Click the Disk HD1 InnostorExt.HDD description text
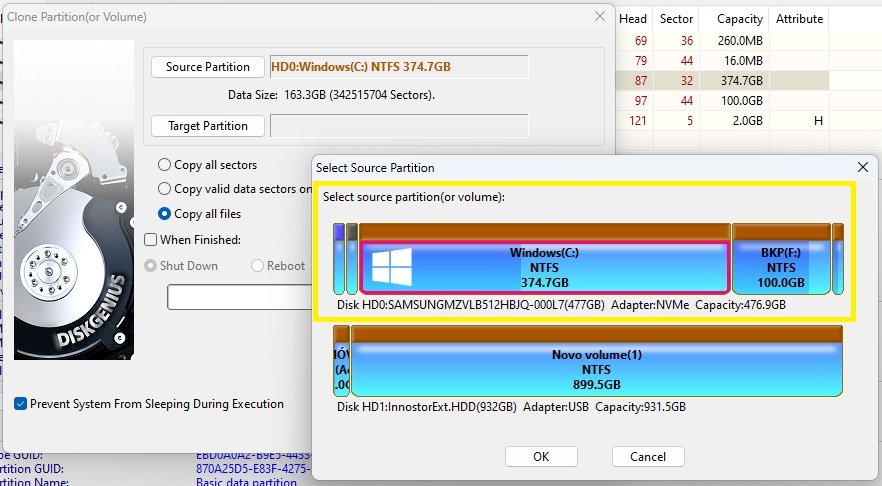Image resolution: width=882 pixels, height=486 pixels. [511, 407]
